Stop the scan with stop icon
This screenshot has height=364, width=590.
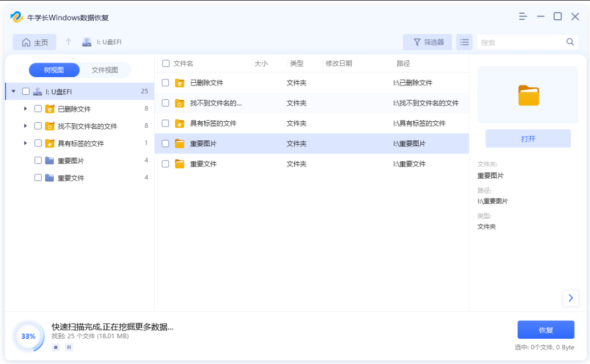(55, 347)
